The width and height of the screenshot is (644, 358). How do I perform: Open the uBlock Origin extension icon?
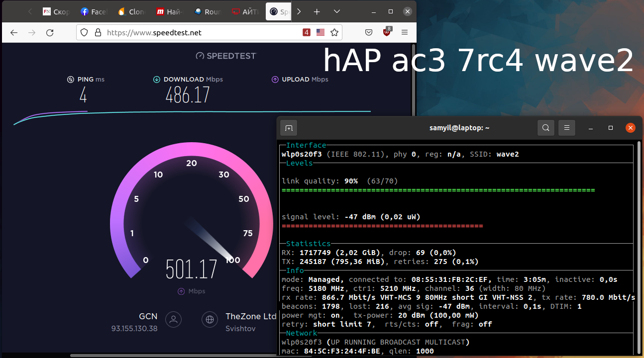tap(387, 32)
